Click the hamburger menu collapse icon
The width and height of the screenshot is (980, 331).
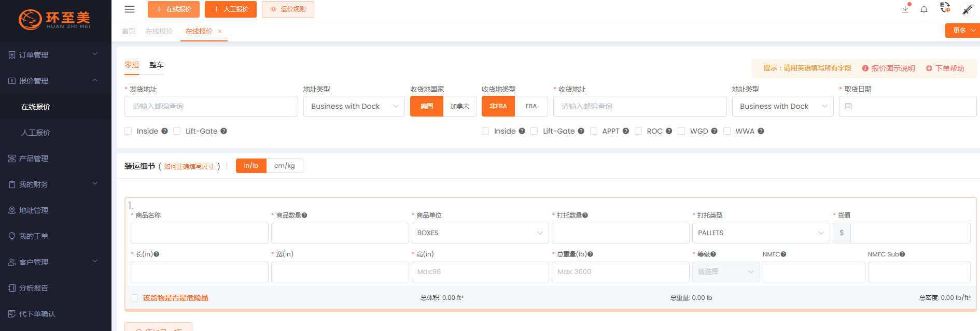click(x=130, y=9)
